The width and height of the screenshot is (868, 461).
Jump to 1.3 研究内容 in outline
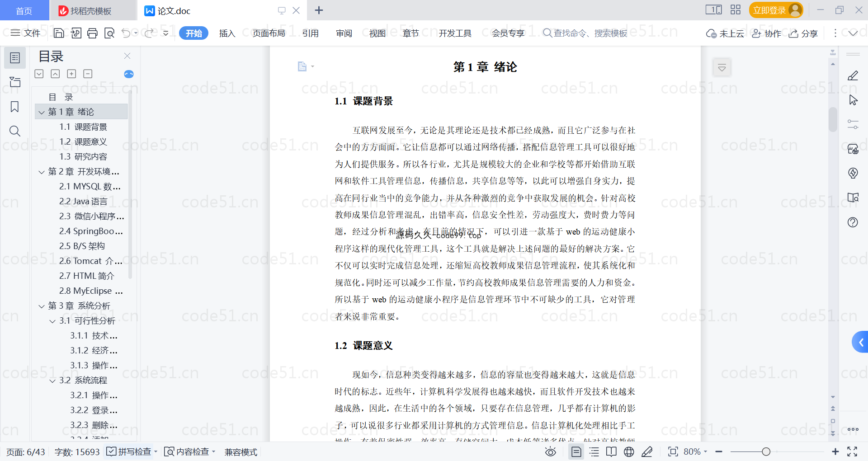point(83,157)
